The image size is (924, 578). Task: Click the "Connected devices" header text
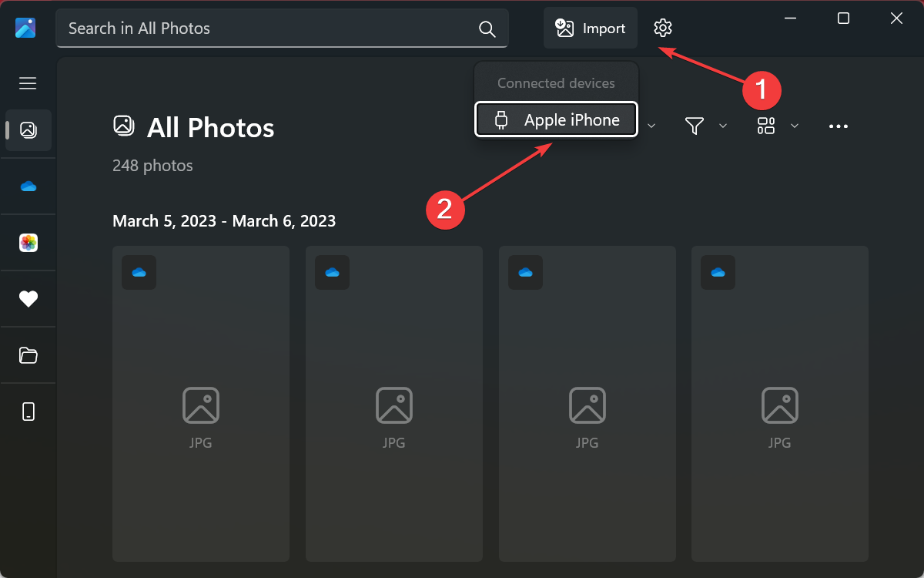point(556,83)
